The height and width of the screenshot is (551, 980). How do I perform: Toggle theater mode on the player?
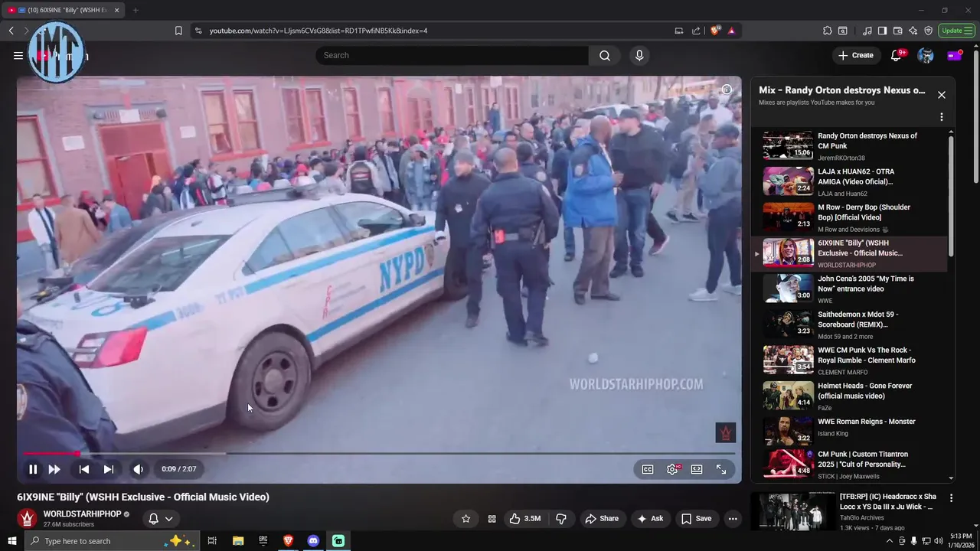[697, 469]
